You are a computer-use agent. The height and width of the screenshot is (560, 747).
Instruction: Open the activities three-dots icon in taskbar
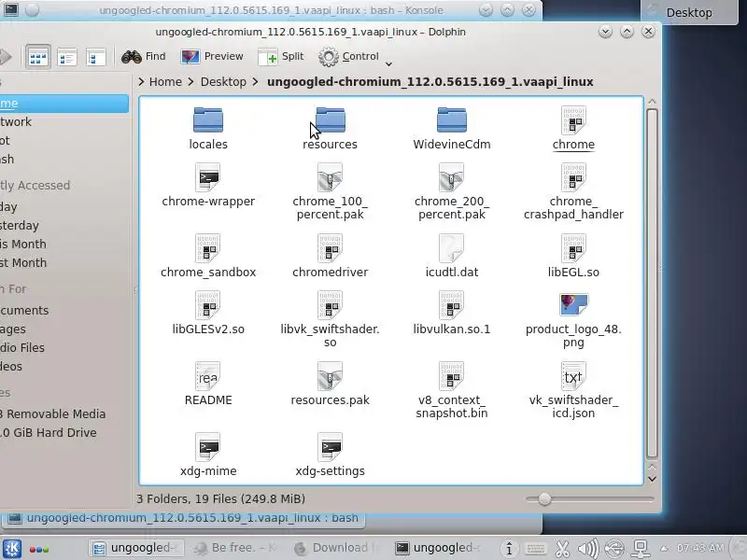pos(39,550)
